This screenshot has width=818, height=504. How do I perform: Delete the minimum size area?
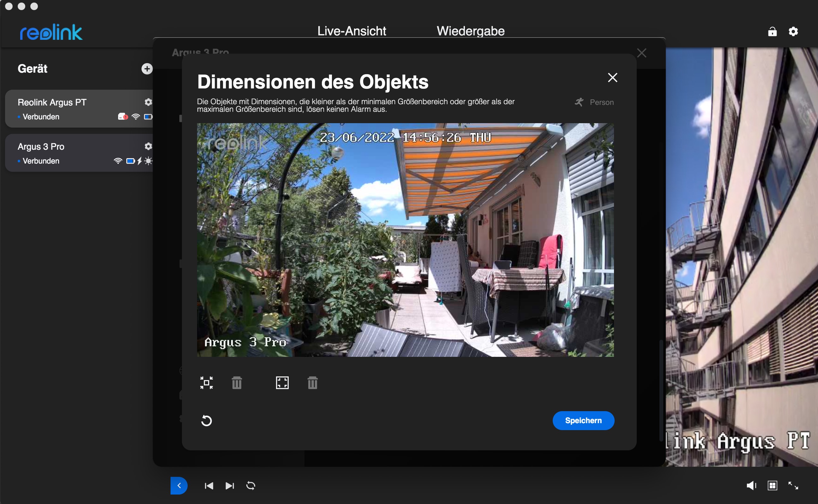[237, 383]
